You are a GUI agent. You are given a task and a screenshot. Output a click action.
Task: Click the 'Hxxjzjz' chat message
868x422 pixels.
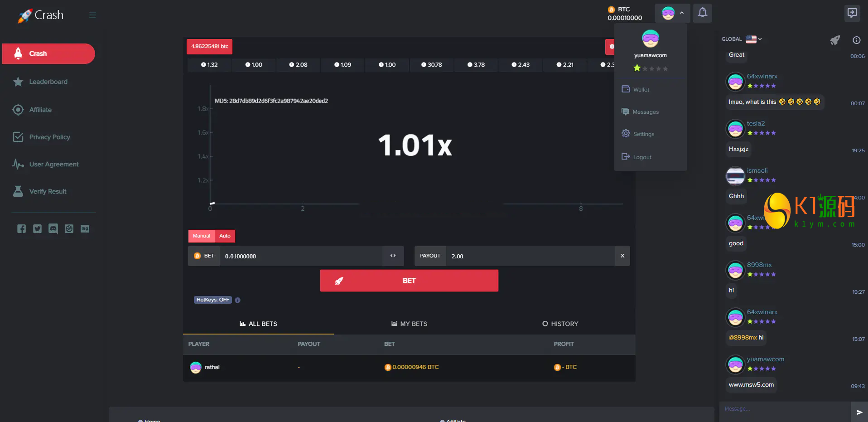738,149
